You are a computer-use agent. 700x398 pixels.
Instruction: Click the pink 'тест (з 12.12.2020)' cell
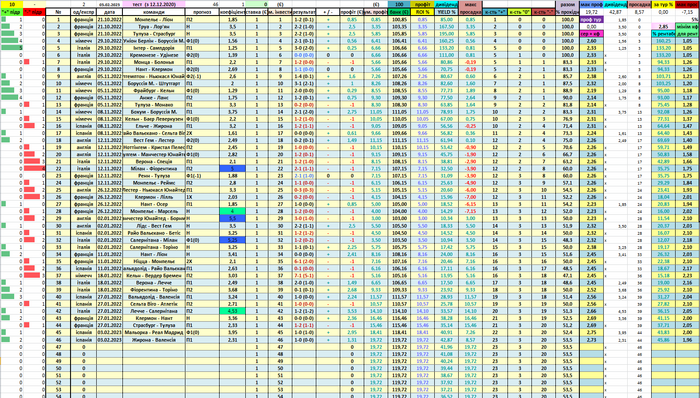pyautogui.click(x=154, y=4)
